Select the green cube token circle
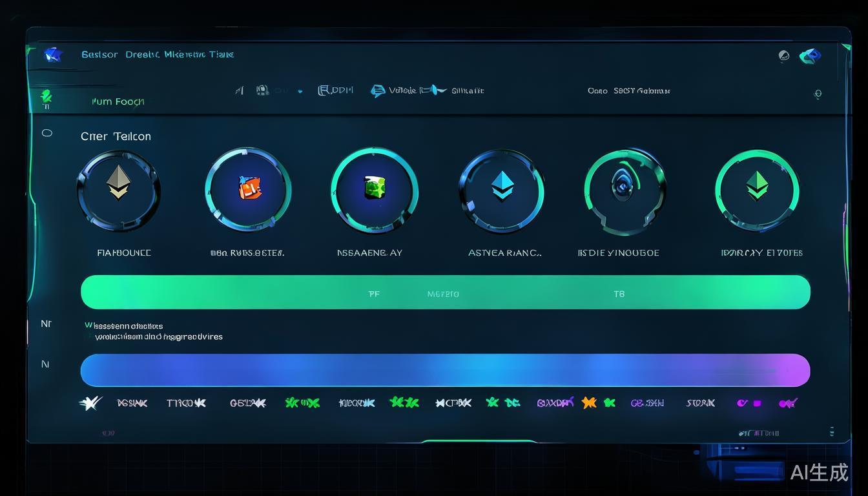This screenshot has height=496, width=868. (x=374, y=189)
